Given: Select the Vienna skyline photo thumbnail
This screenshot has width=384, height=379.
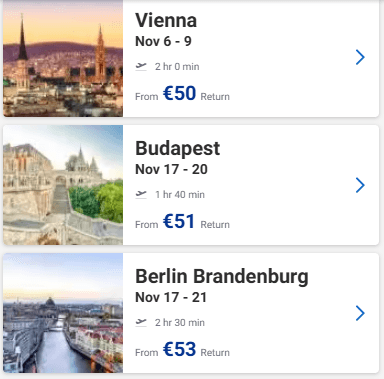Looking at the screenshot, I should tap(63, 58).
